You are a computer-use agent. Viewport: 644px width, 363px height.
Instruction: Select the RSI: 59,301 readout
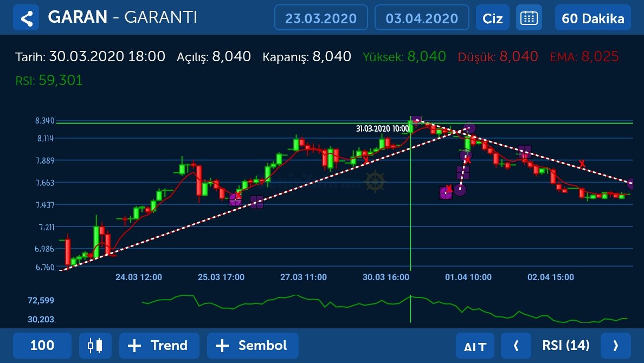[x=49, y=81]
